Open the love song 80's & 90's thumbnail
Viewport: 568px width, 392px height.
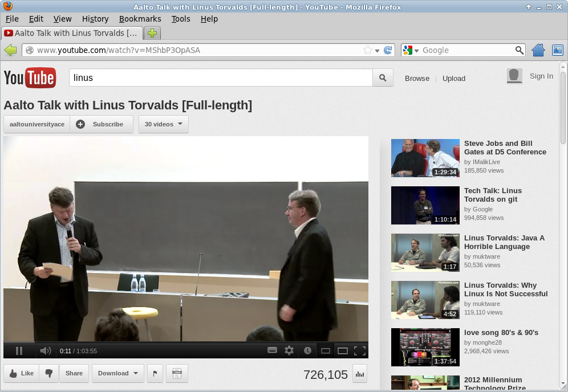pos(425,348)
